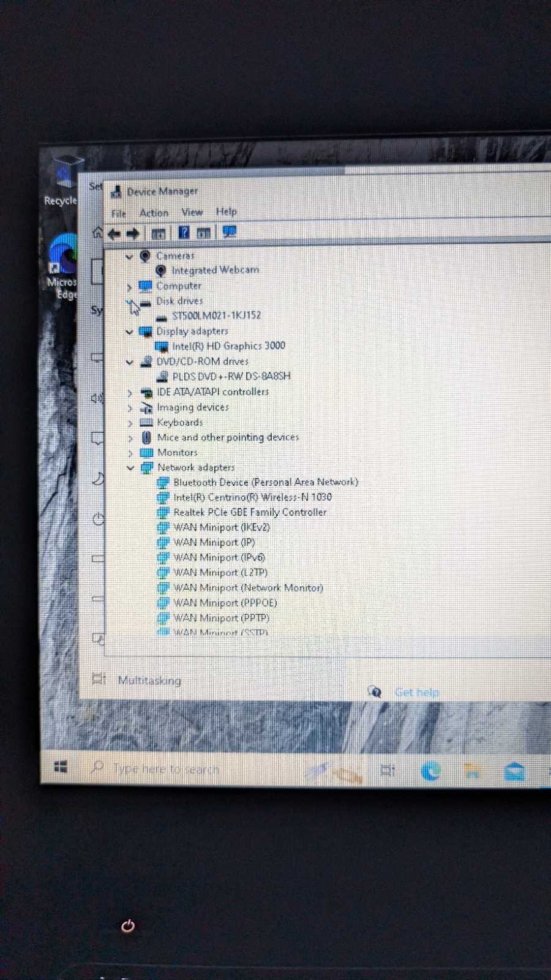
Task: Expand the Imaging devices category
Action: 130,408
